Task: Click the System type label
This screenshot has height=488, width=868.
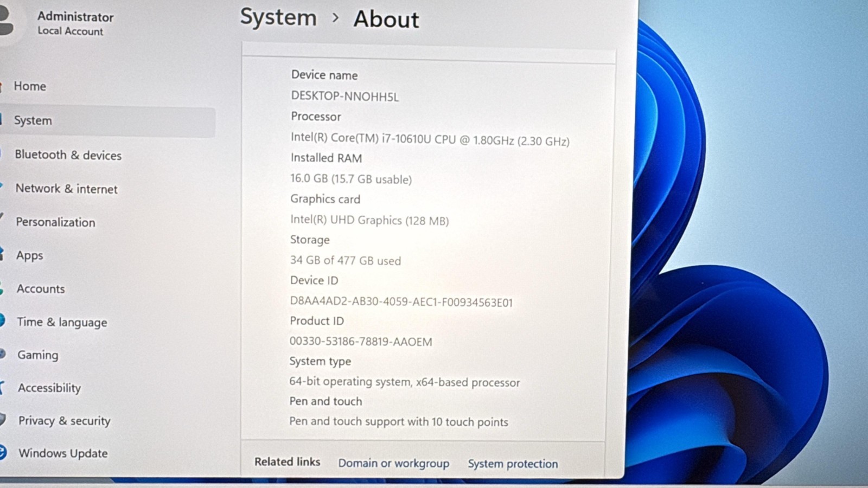Action: pyautogui.click(x=320, y=362)
